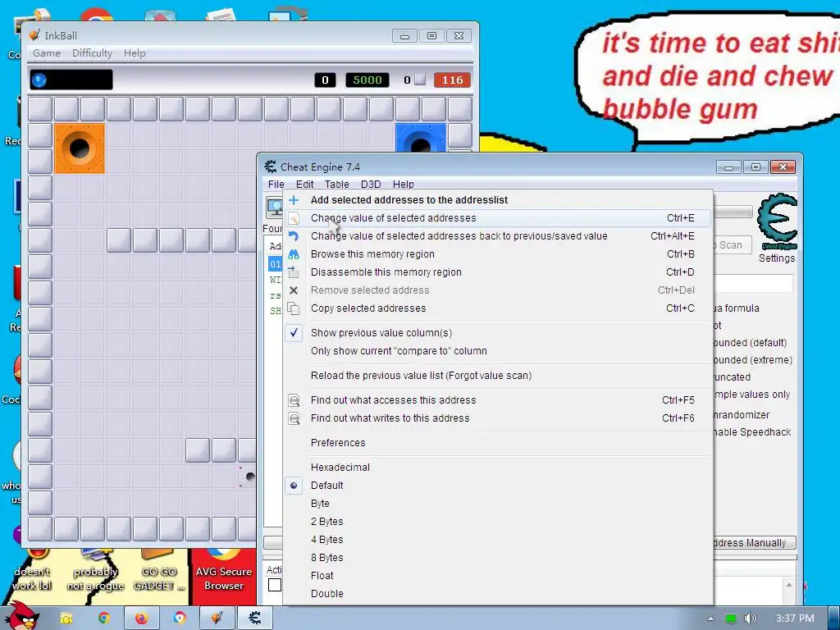Select the Double display type
This screenshot has height=630, width=840.
click(x=326, y=594)
